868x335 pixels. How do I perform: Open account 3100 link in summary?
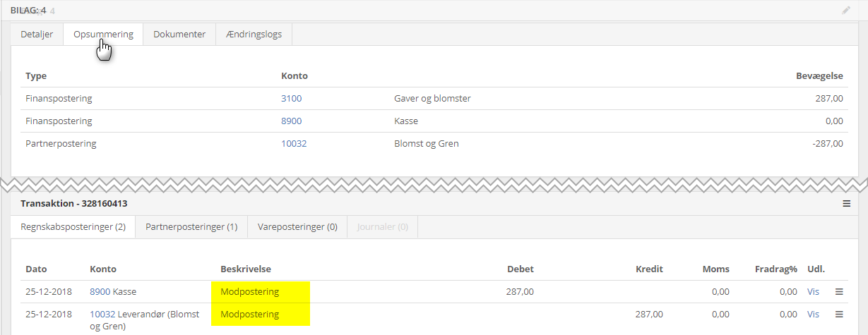pos(291,99)
